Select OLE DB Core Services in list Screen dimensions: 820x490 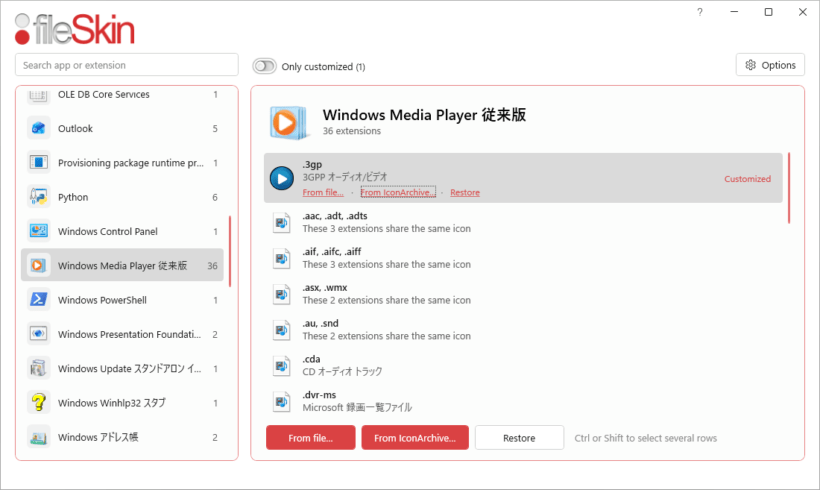pyautogui.click(x=122, y=95)
